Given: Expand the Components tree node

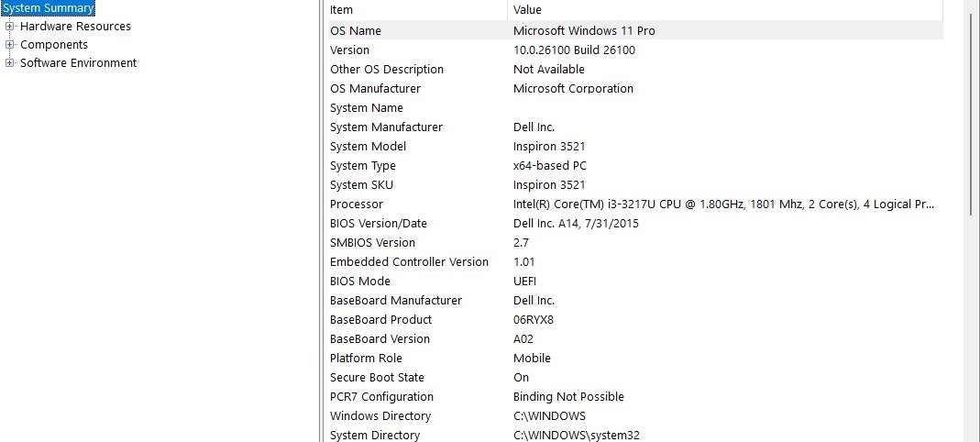Looking at the screenshot, I should (x=9, y=44).
